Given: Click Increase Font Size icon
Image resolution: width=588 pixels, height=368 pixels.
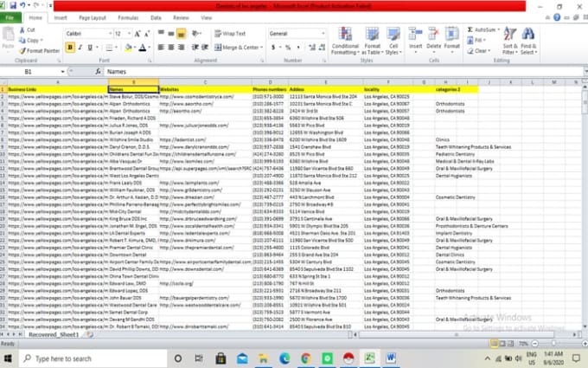Looking at the screenshot, I should [x=137, y=34].
